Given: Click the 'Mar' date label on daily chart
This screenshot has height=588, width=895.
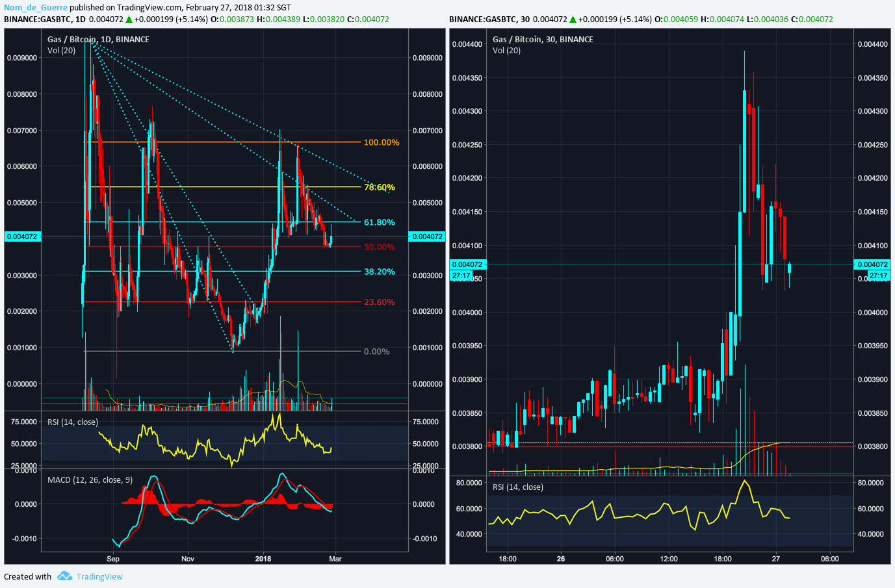Looking at the screenshot, I should click(335, 559).
